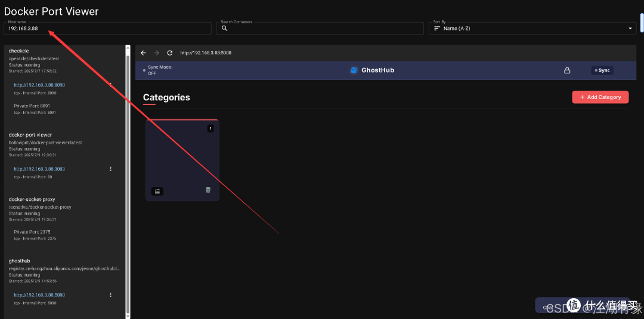Click 'tcp - Internal Port: 80' under docker-port-viewer
The width and height of the screenshot is (644, 319).
33,177
